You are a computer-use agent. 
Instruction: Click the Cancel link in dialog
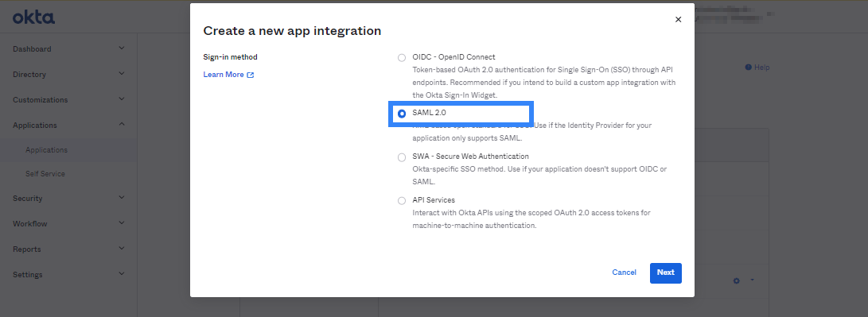tap(624, 273)
